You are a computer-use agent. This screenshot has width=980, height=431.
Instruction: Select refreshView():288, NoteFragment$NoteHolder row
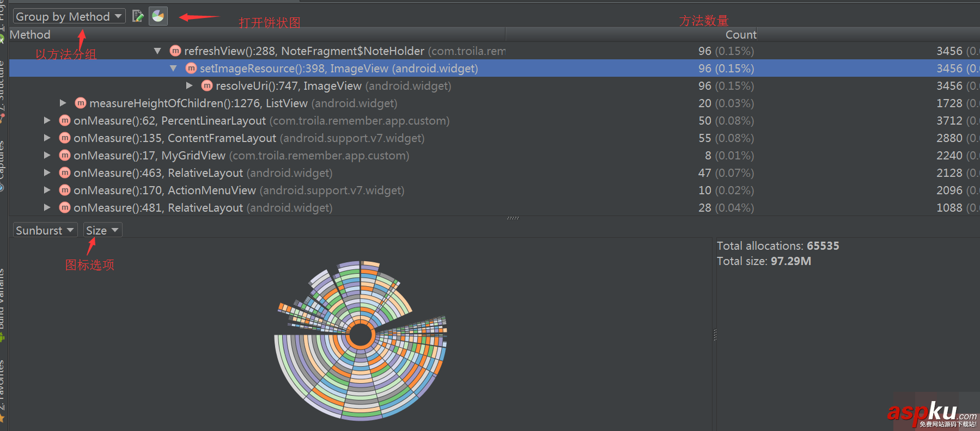click(494, 51)
